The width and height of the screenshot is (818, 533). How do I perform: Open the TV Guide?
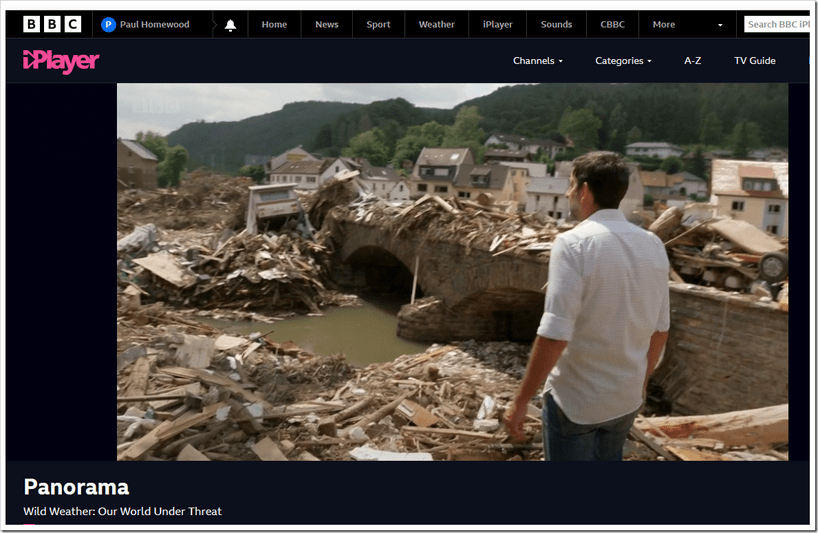[755, 61]
